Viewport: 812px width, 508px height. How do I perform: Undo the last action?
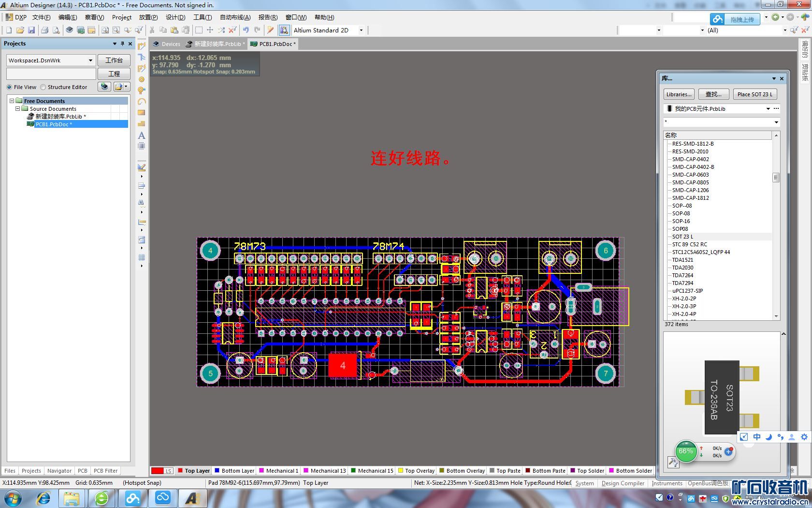[246, 30]
